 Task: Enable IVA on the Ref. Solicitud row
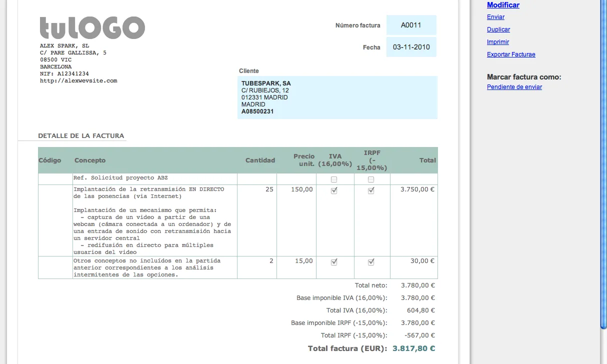click(333, 179)
